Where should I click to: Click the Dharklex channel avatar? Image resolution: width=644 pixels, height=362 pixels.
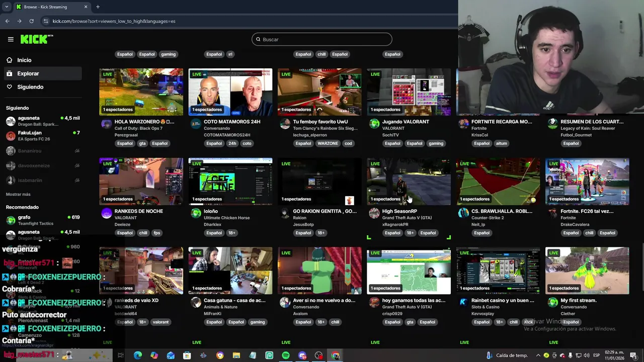(x=196, y=213)
